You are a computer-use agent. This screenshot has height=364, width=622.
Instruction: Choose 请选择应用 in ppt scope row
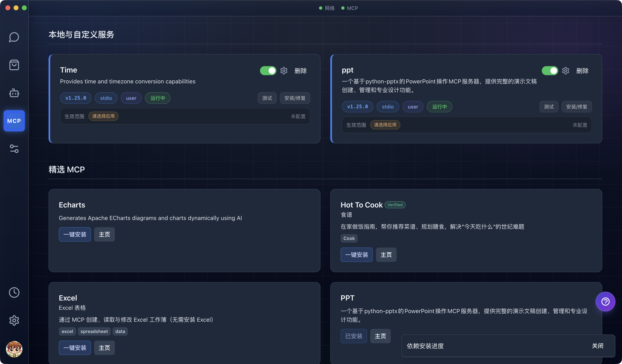tap(385, 125)
